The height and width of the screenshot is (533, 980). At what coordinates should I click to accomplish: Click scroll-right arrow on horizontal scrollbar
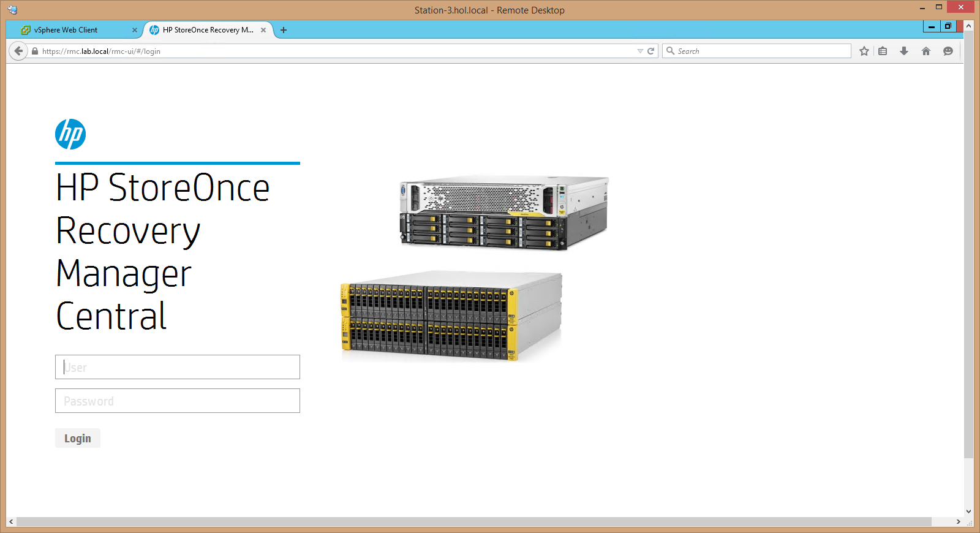[959, 521]
